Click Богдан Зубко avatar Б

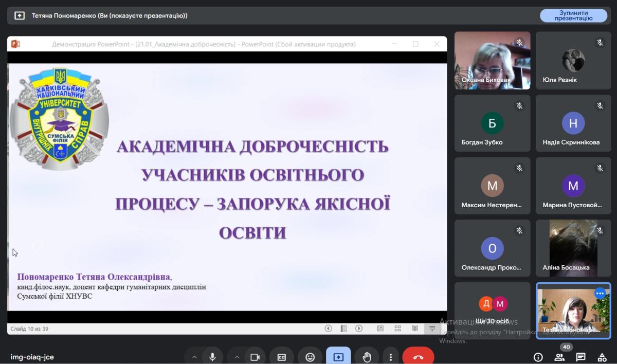pyautogui.click(x=492, y=123)
